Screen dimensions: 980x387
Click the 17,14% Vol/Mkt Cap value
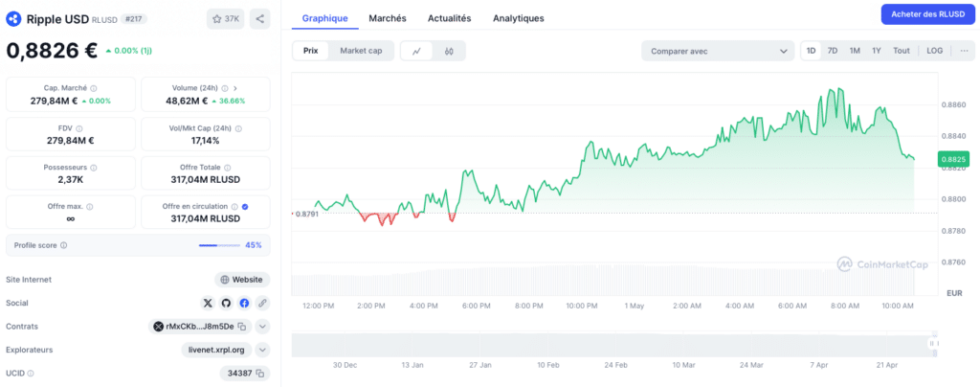[205, 140]
